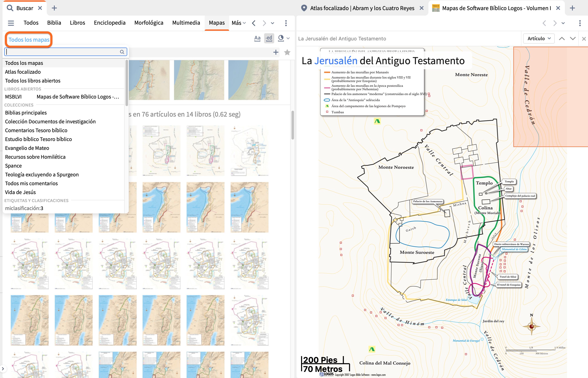588x378 pixels.
Task: Open the Todos los mapas selector
Action: tap(29, 40)
